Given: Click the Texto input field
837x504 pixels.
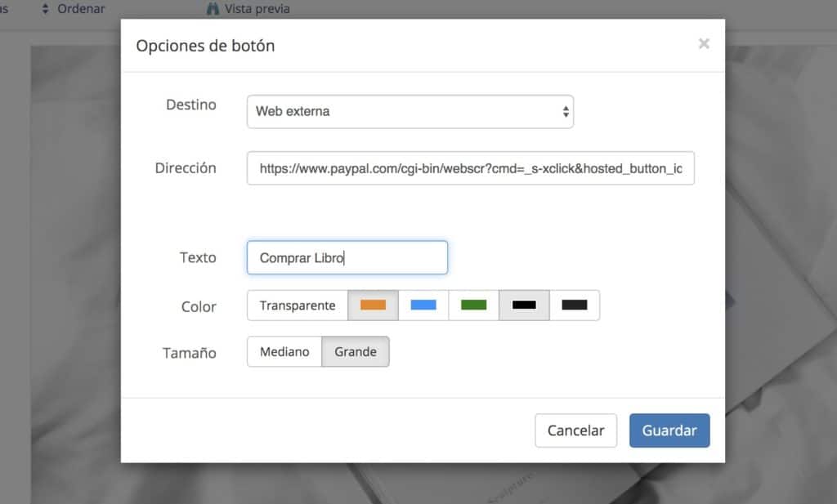Looking at the screenshot, I should 347,257.
